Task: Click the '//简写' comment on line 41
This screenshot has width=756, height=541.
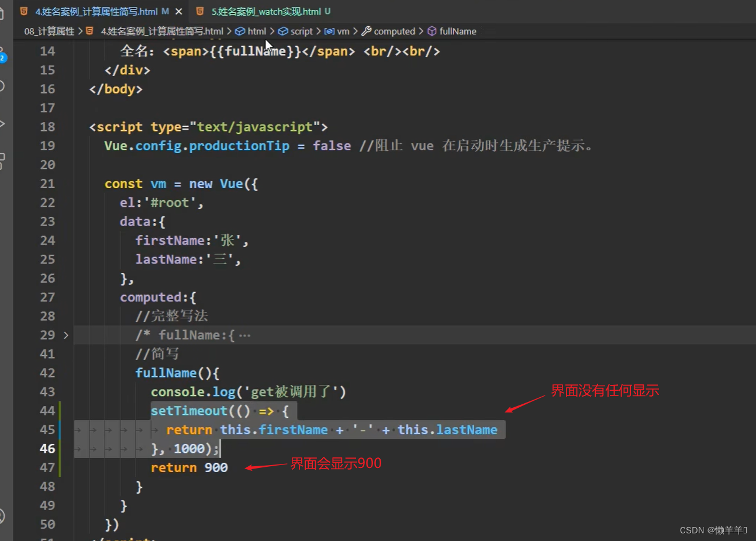Action: (157, 354)
